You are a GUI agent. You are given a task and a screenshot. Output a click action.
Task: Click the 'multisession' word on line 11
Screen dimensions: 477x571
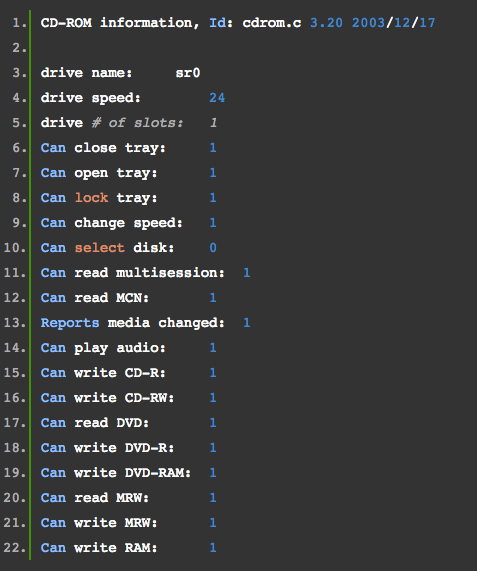click(x=170, y=273)
